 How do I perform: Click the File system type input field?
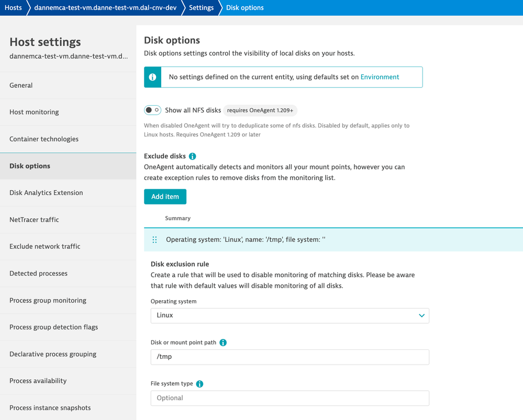tap(290, 398)
